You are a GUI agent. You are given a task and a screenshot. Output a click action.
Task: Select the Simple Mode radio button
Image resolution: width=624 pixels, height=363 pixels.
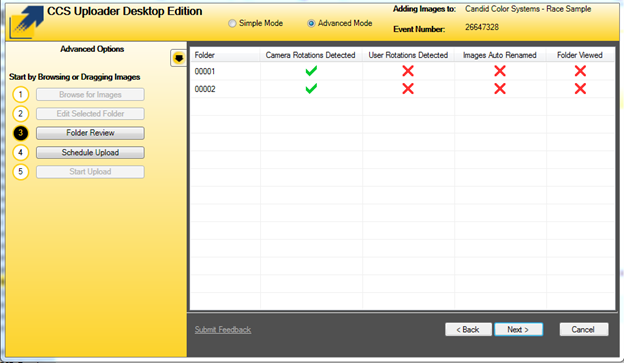(232, 23)
